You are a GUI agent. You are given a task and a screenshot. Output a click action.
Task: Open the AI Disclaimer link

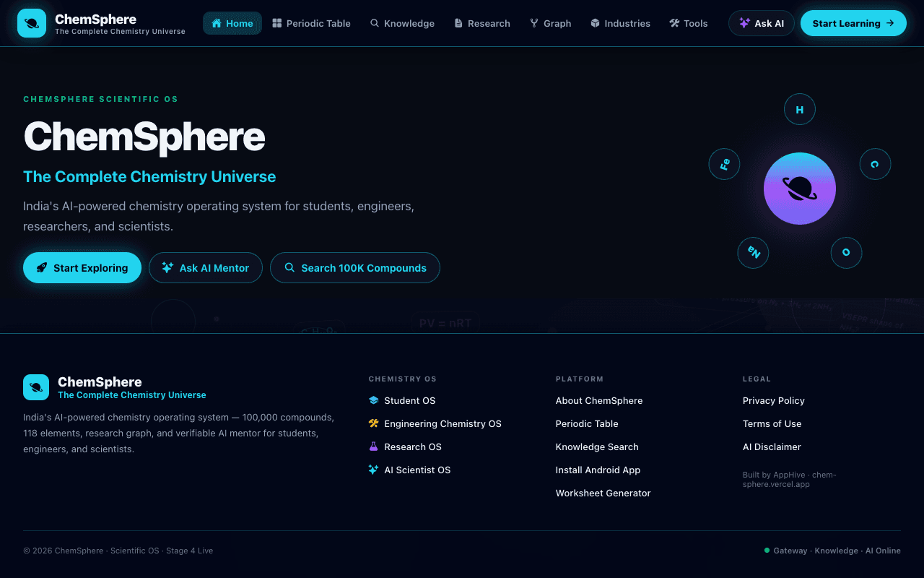click(772, 447)
